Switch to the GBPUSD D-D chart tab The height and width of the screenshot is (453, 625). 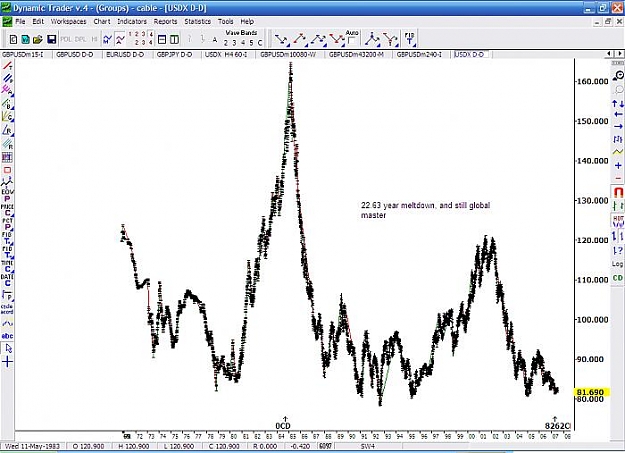pos(75,54)
